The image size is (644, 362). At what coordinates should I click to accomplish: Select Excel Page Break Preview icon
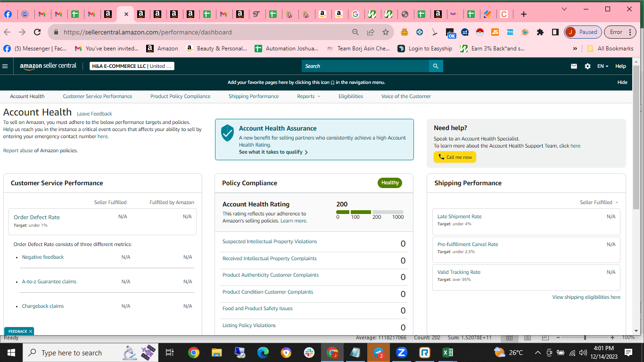(x=546, y=337)
